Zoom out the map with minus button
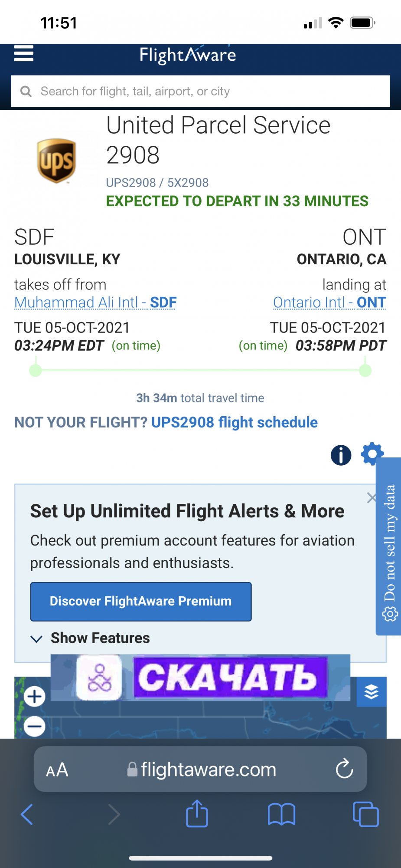The image size is (401, 868). point(35,726)
